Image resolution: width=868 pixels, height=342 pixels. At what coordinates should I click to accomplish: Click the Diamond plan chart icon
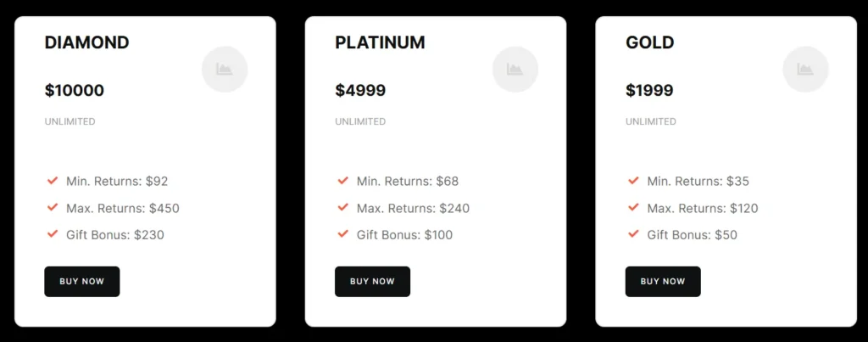(x=225, y=70)
